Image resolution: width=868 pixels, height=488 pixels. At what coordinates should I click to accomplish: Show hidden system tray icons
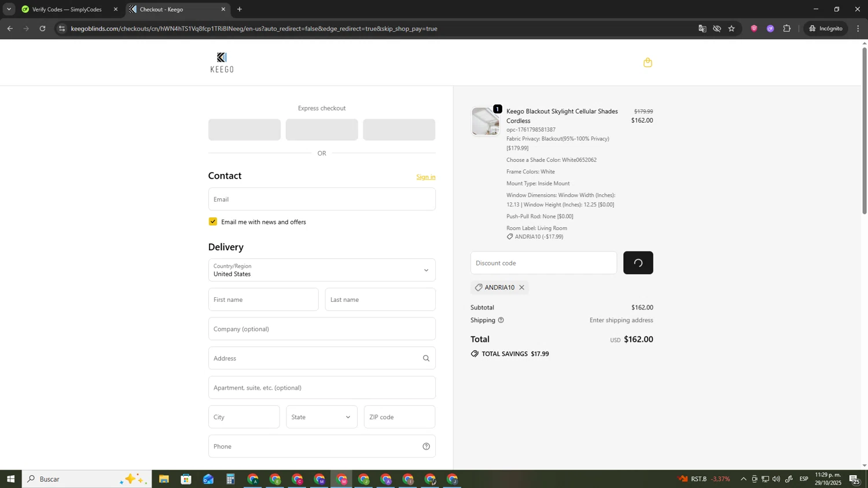744,479
